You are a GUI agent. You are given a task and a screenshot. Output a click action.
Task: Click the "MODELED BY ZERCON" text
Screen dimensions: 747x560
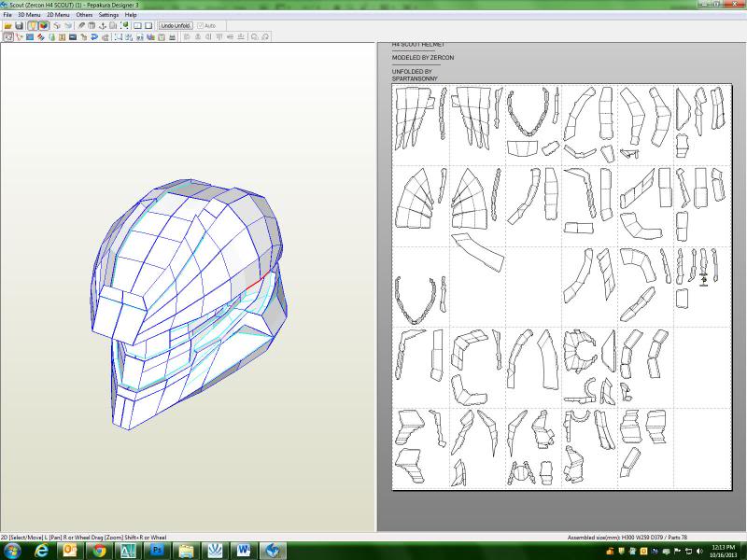click(423, 58)
